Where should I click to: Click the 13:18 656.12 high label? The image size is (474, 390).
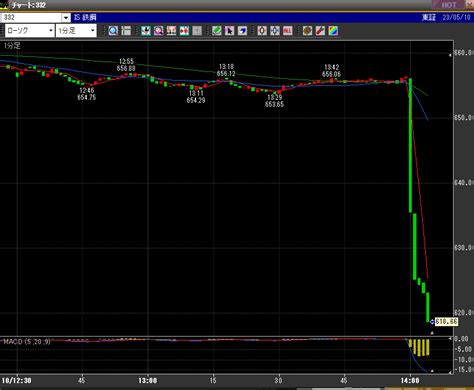226,70
